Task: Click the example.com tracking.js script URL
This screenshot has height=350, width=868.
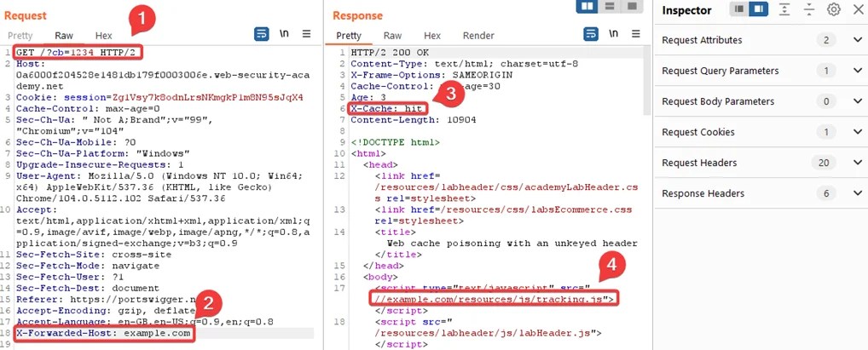Action: (x=493, y=299)
